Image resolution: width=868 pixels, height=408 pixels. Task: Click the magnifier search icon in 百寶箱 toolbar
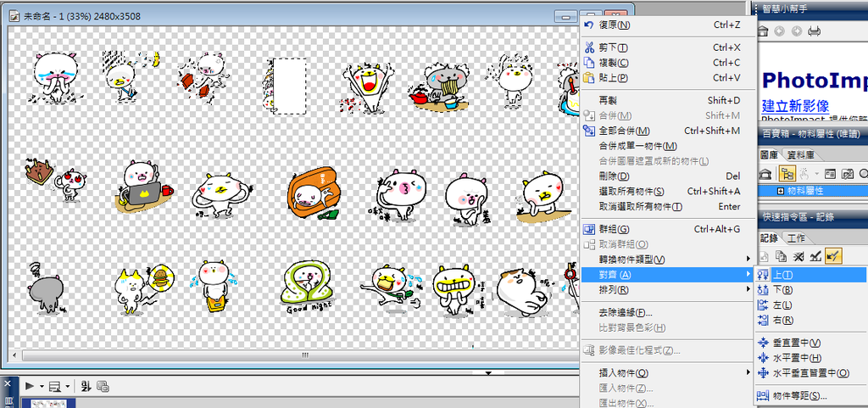point(863,173)
